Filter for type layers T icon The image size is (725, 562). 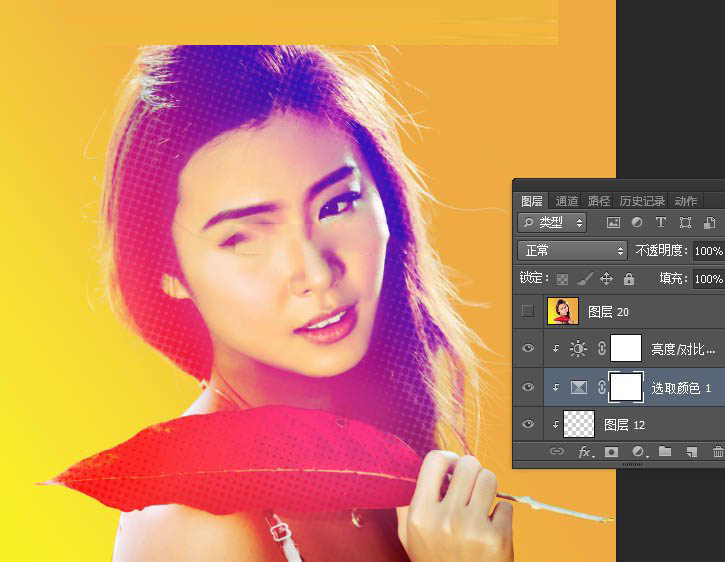click(661, 222)
